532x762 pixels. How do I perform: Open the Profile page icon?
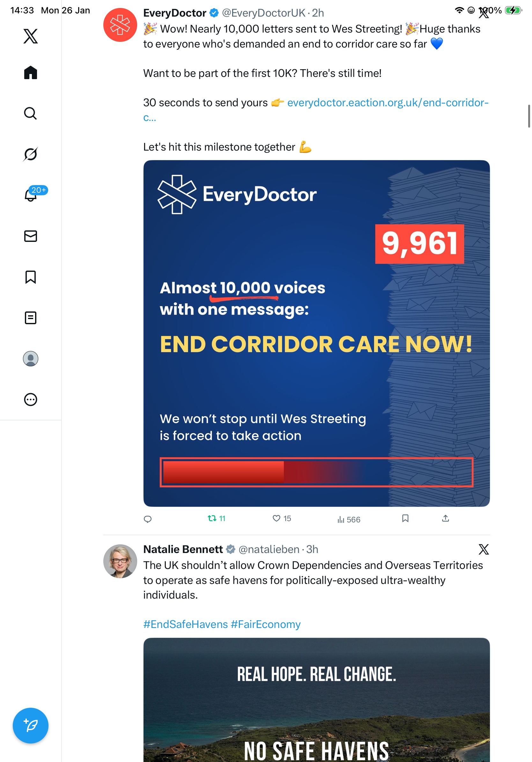coord(31,359)
